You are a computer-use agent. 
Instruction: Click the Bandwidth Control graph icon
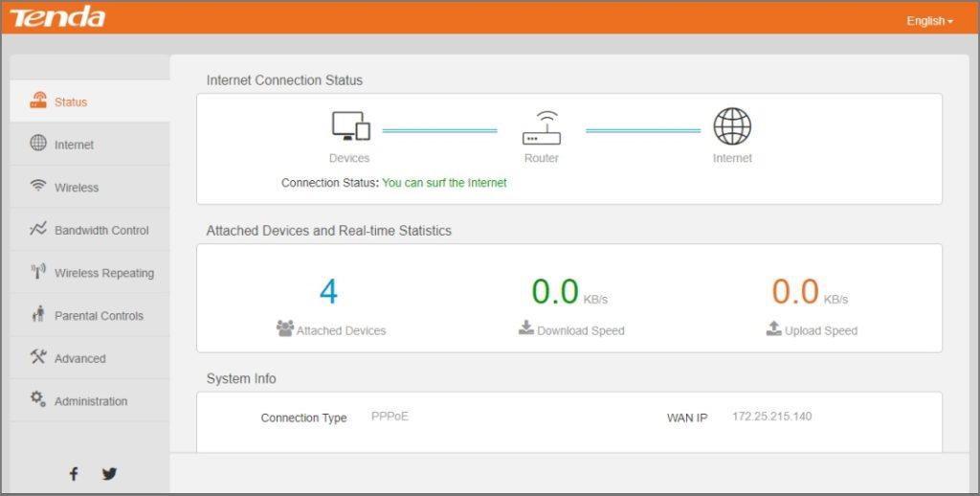[x=38, y=228]
